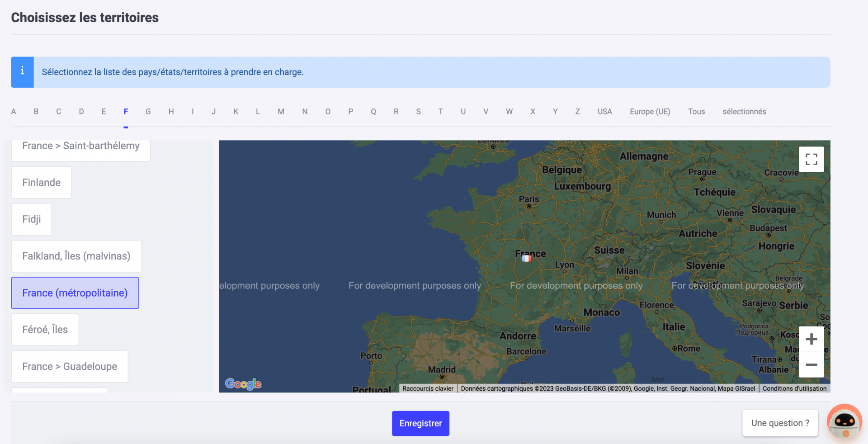
Task: Select the Fidji territory
Action: point(31,219)
